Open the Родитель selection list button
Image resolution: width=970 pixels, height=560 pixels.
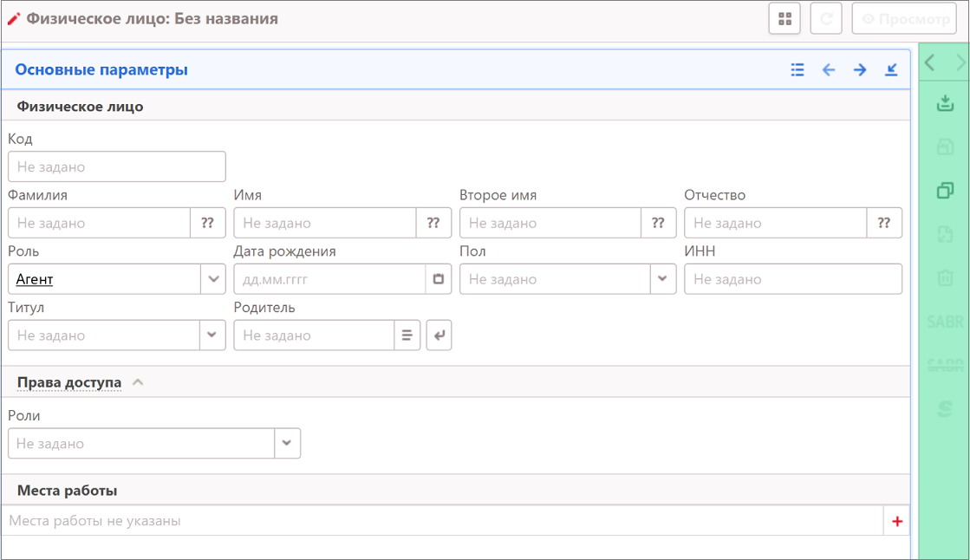pos(407,335)
